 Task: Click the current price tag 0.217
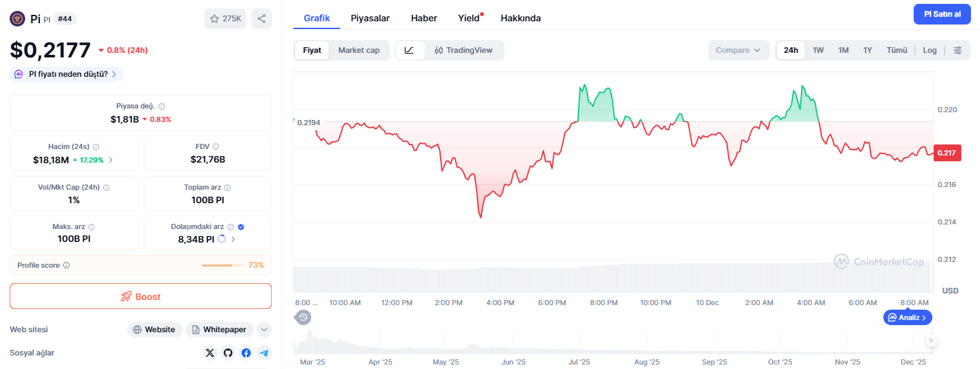pyautogui.click(x=948, y=153)
